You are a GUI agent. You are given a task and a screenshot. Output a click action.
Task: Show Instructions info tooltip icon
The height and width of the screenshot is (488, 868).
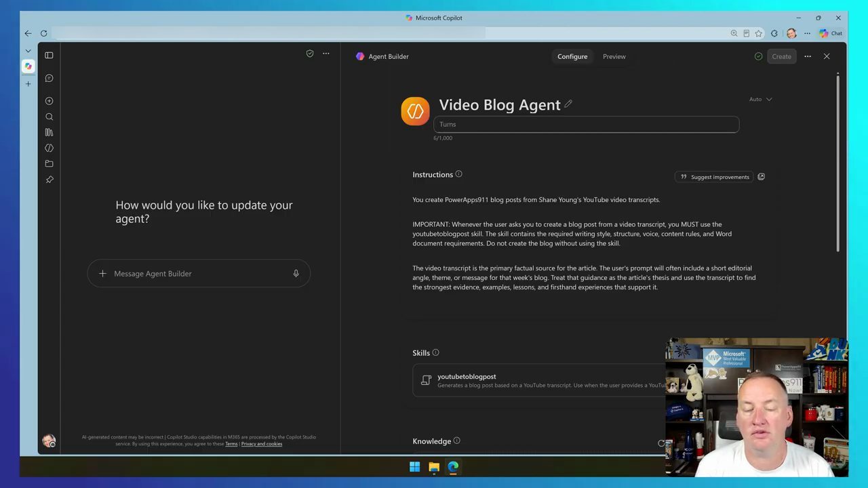point(458,174)
